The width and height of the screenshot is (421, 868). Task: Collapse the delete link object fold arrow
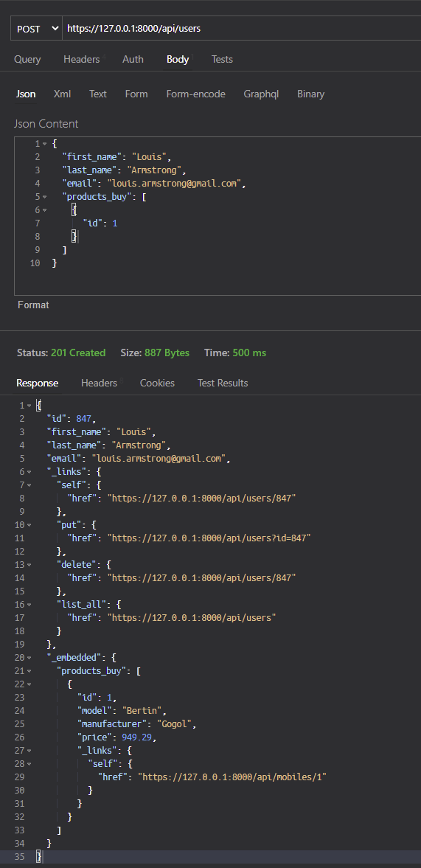[x=29, y=565]
